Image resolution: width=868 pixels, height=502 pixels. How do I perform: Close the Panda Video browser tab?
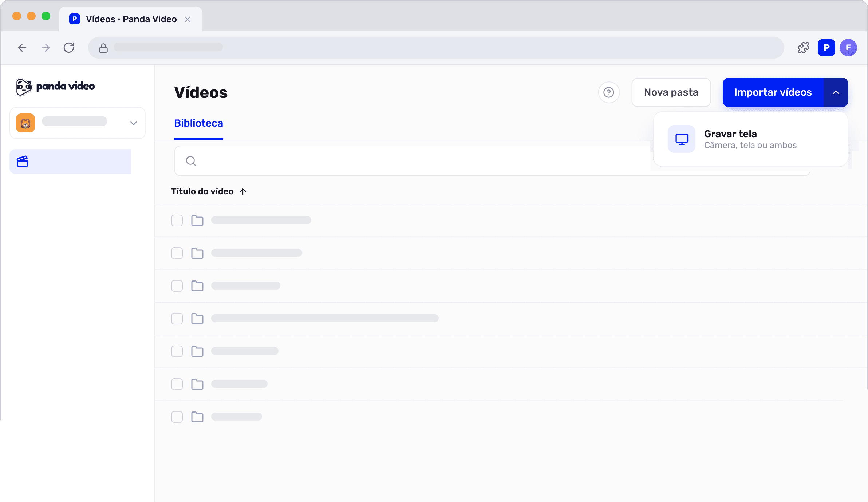tap(188, 19)
